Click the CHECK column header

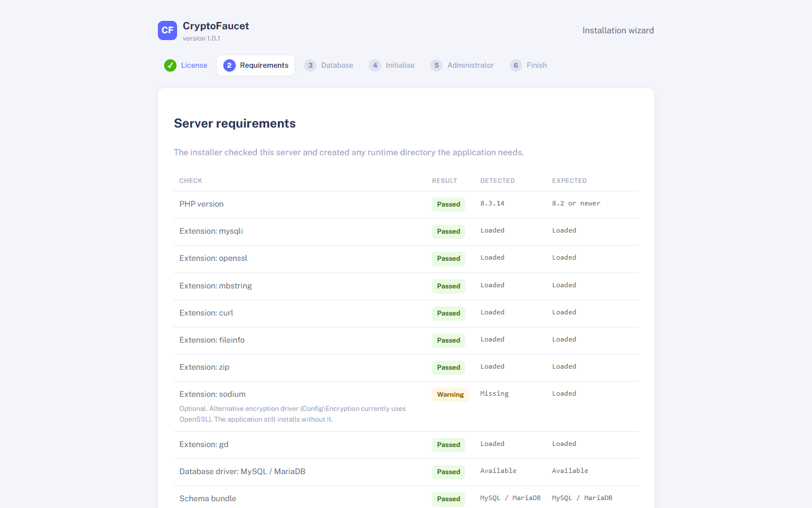click(191, 181)
